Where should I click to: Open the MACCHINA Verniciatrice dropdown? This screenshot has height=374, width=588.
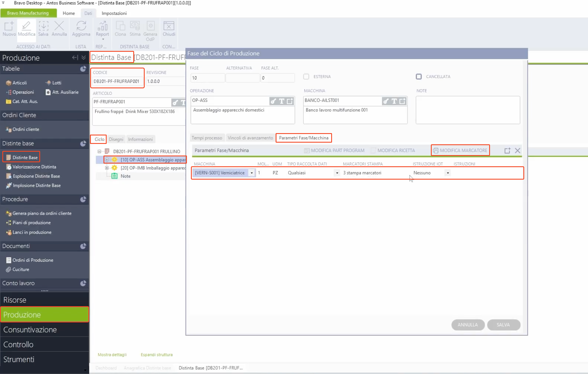pyautogui.click(x=252, y=173)
